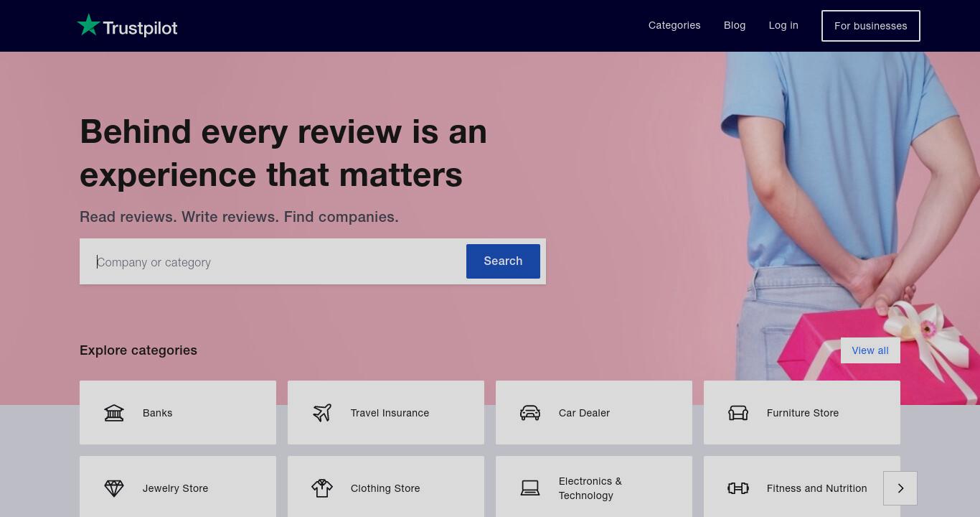Click the Trustpilot wordmark text
This screenshot has height=517, width=980.
[140, 28]
